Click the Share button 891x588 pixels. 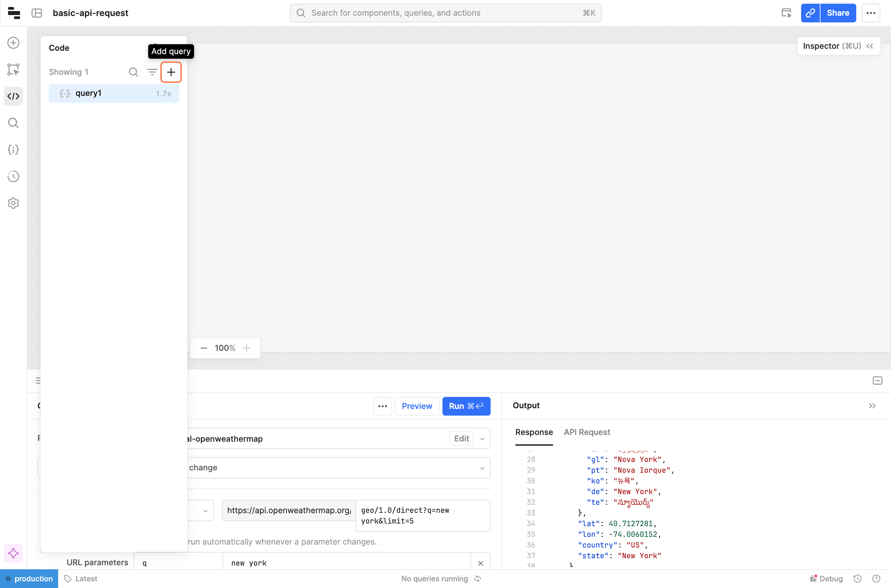pyautogui.click(x=838, y=13)
